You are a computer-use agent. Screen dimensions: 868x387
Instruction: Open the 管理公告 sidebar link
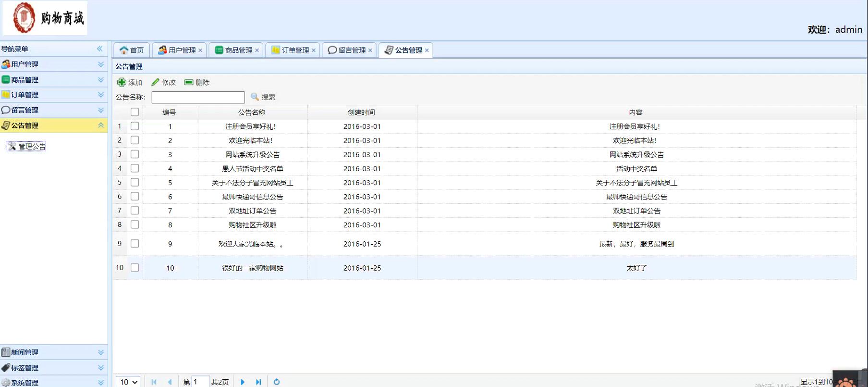pyautogui.click(x=32, y=147)
